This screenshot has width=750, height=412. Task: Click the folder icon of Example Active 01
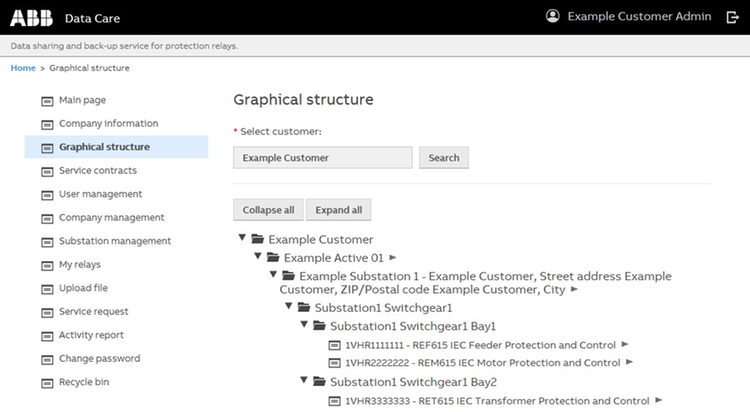[273, 257]
